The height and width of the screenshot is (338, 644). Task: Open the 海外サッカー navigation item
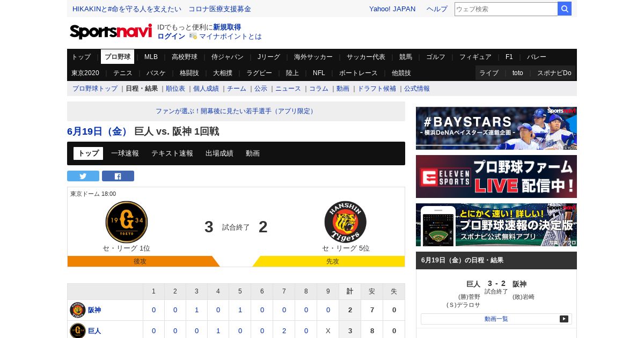point(313,57)
